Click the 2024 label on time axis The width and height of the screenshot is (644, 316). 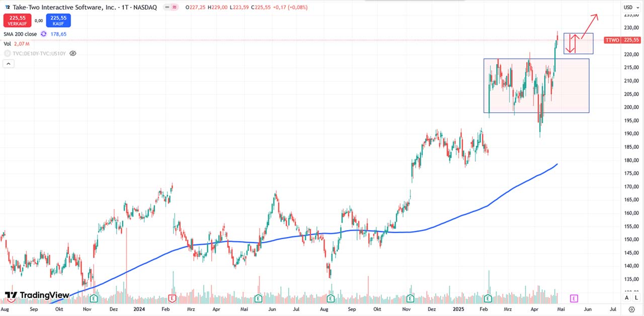coord(140,309)
